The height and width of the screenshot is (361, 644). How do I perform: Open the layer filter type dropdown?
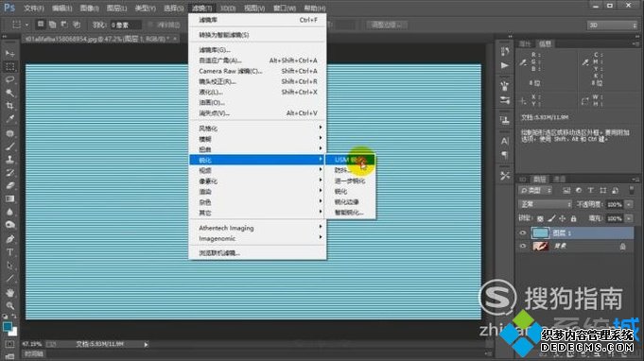coord(535,190)
